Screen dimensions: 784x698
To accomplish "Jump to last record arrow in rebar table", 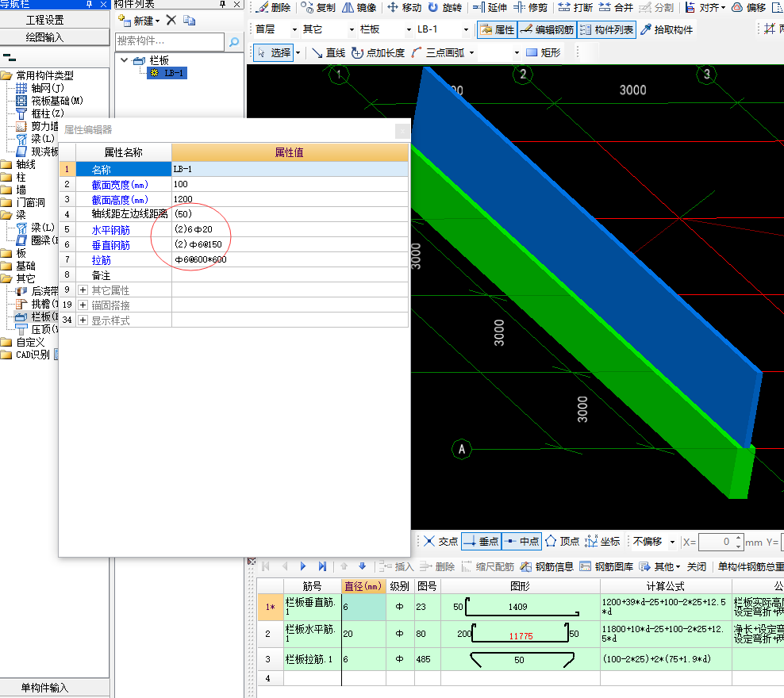I will [322, 566].
